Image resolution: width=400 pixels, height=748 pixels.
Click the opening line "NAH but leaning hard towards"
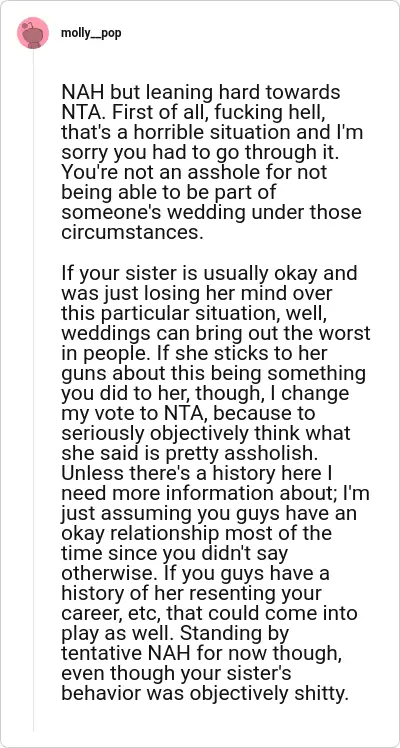click(201, 92)
